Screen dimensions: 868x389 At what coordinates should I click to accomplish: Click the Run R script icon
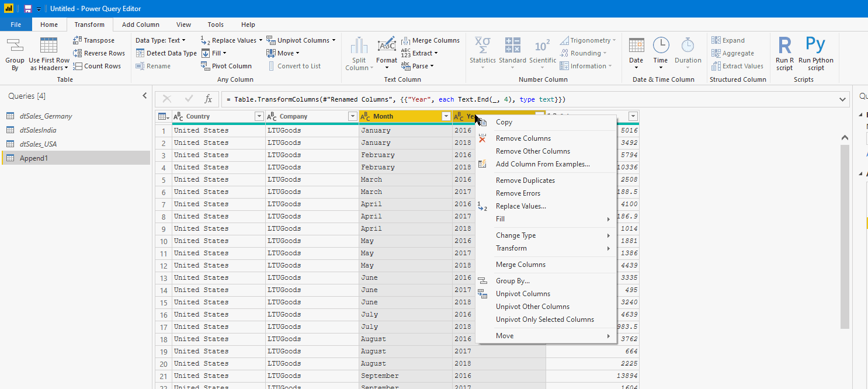click(x=784, y=53)
